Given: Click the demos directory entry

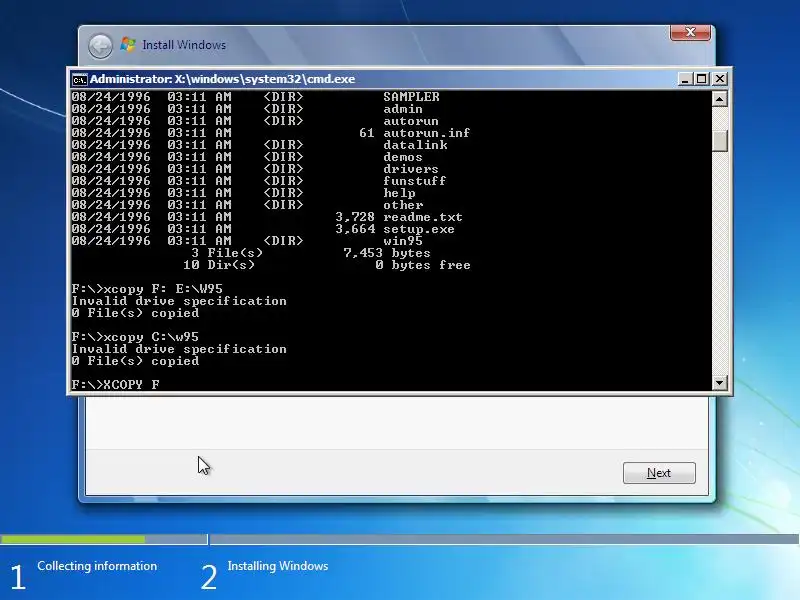Looking at the screenshot, I should 403,157.
